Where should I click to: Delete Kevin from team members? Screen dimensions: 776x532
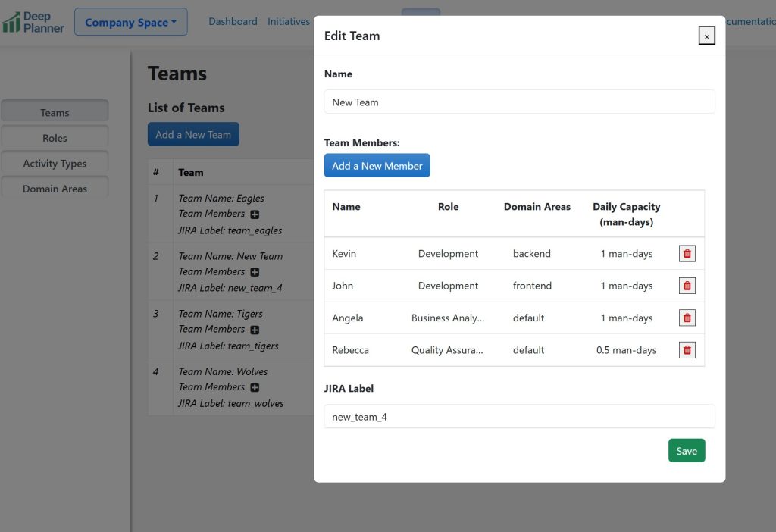pyautogui.click(x=687, y=254)
